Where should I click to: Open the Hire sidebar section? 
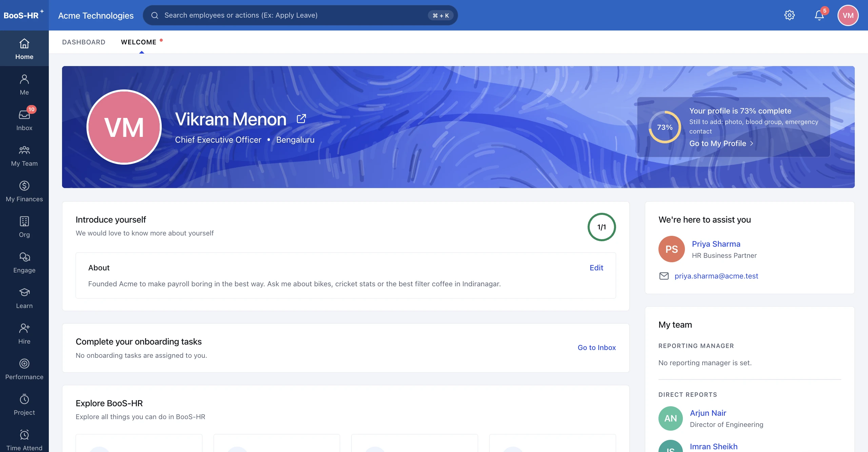point(24,333)
